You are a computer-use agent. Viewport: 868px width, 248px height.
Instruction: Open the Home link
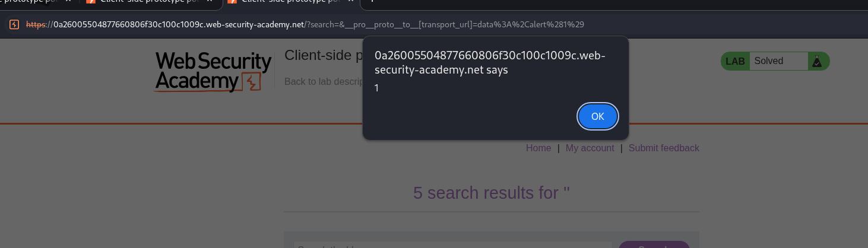pos(538,148)
